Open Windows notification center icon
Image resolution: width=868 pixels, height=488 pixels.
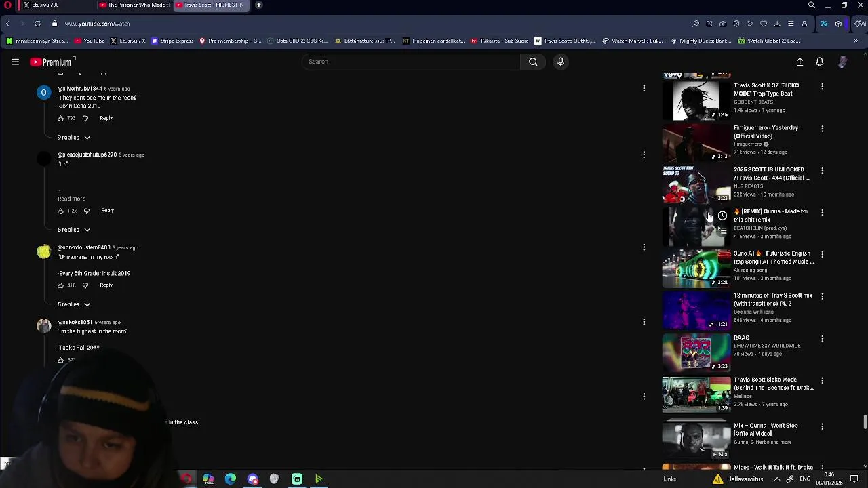[854, 479]
